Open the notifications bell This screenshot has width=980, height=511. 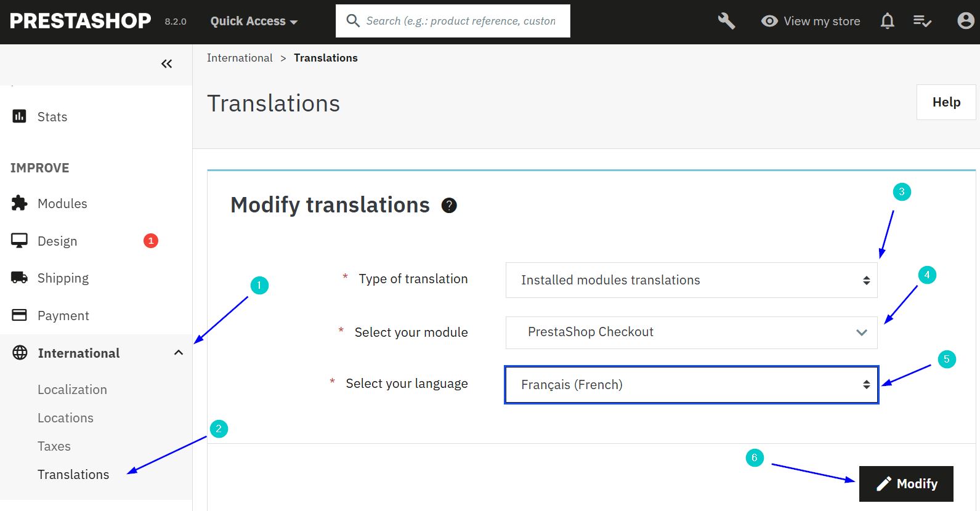click(887, 21)
